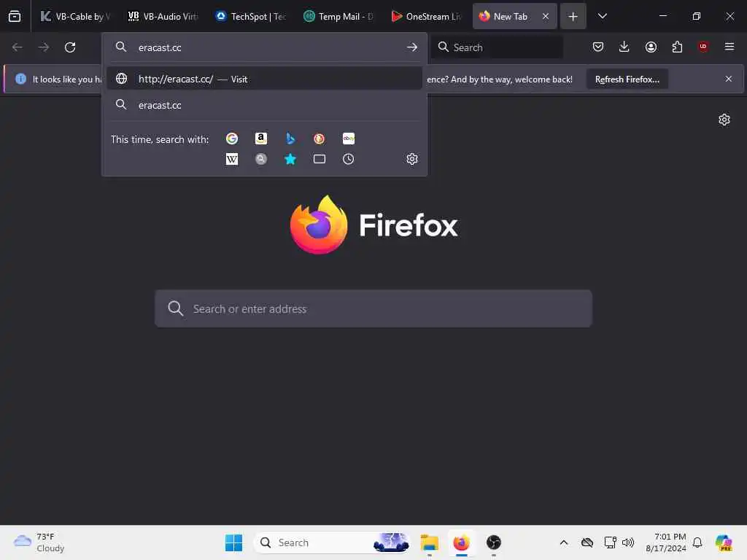The width and height of the screenshot is (747, 560).
Task: Open the uBlock Origin extension icon
Action: 703,47
